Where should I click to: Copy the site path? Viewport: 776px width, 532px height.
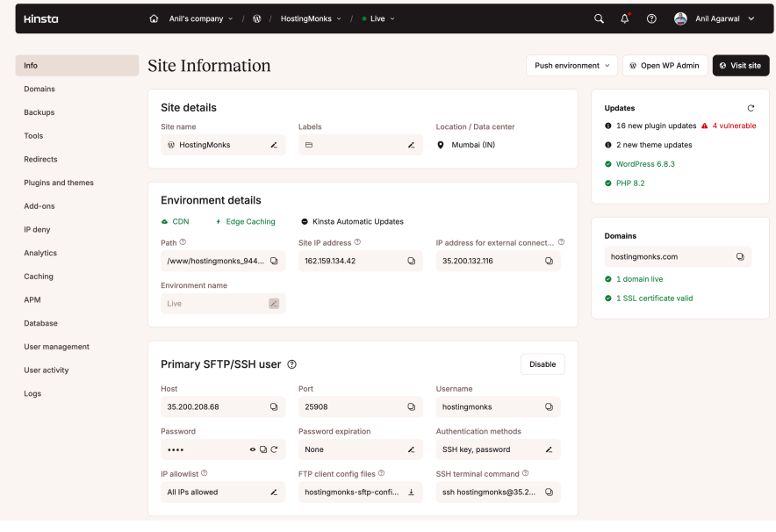274,261
